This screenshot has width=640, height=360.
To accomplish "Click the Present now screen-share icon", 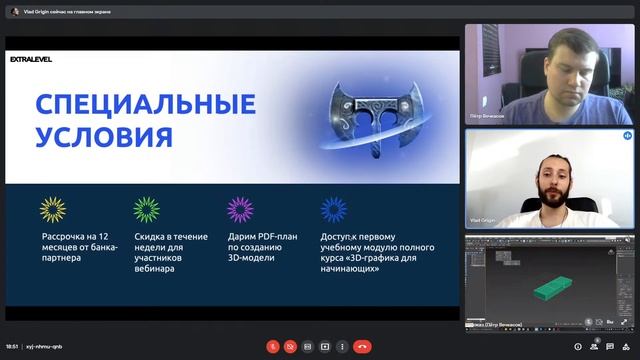I will coord(325,347).
